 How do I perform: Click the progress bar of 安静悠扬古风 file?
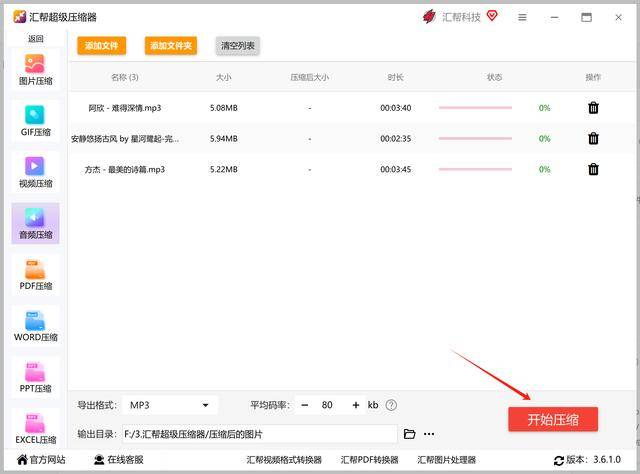click(x=475, y=138)
